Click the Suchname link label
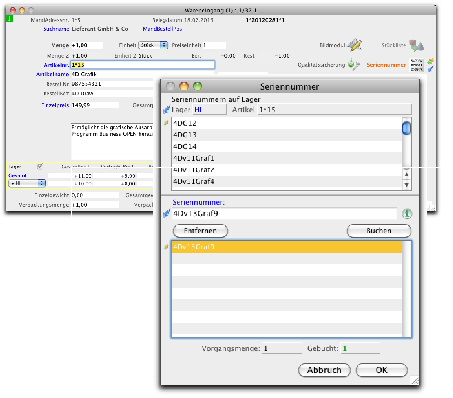Screen dimensions: 453x398 [56, 29]
